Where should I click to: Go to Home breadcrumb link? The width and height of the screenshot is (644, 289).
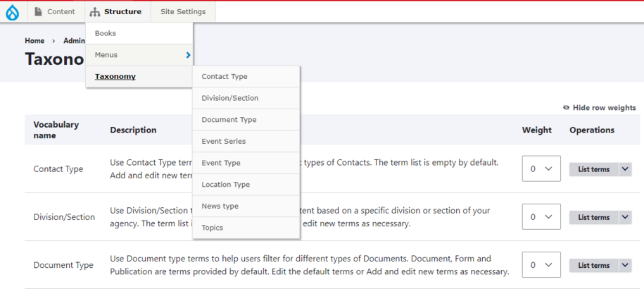pos(34,41)
